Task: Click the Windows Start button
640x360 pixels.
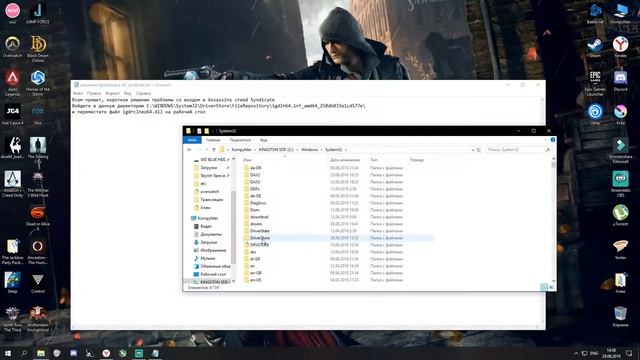Action: click(8, 353)
